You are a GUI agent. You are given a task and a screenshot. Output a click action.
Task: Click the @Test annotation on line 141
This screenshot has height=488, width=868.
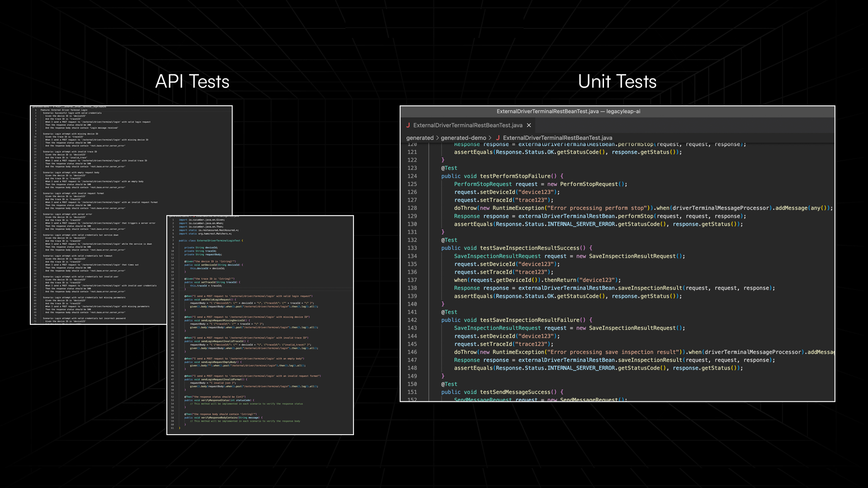(x=449, y=312)
